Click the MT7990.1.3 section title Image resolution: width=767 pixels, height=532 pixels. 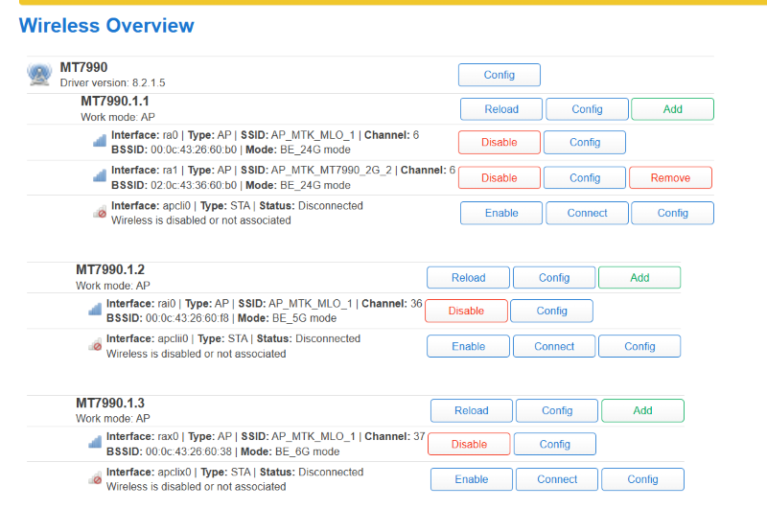pos(110,403)
